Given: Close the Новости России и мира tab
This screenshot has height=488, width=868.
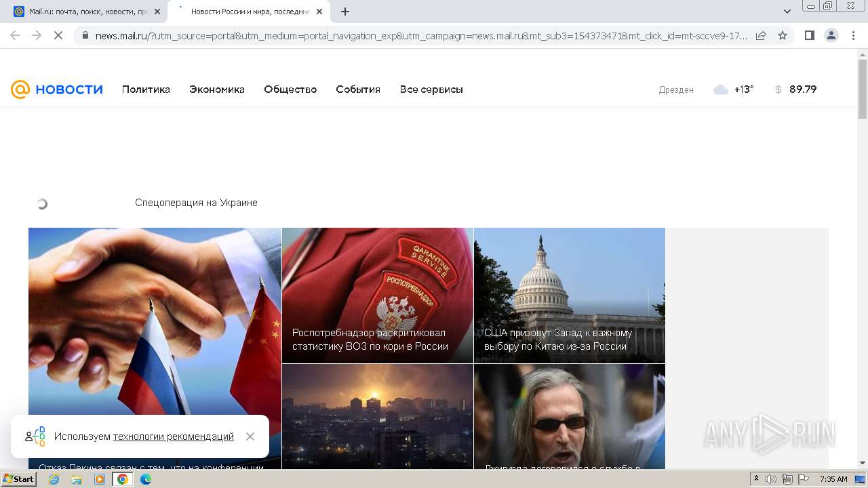Looking at the screenshot, I should [319, 12].
